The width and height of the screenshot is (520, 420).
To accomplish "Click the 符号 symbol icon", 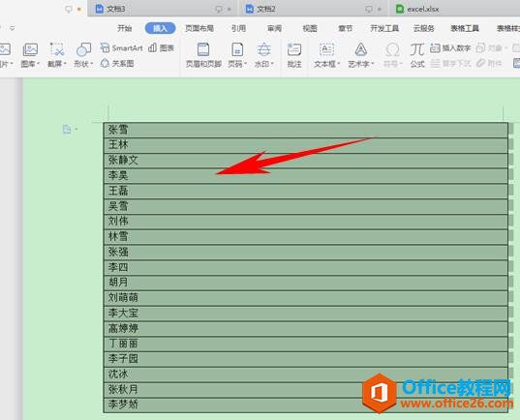I will click(x=392, y=49).
